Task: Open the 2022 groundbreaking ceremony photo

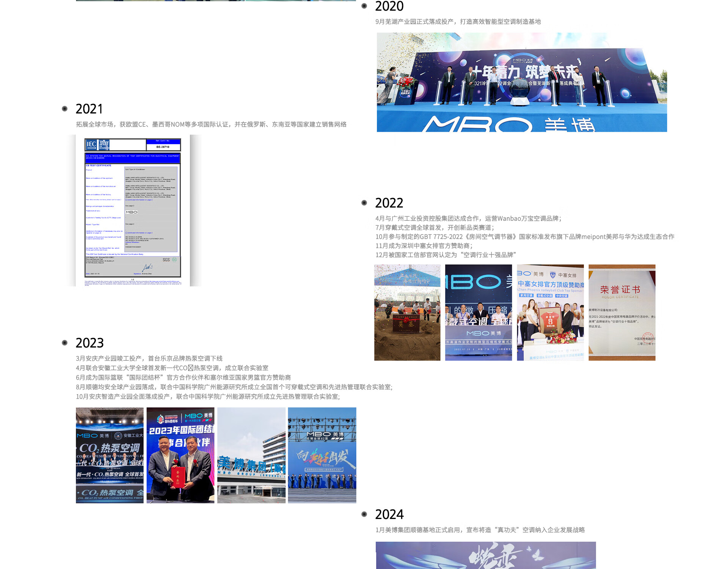Action: (407, 313)
